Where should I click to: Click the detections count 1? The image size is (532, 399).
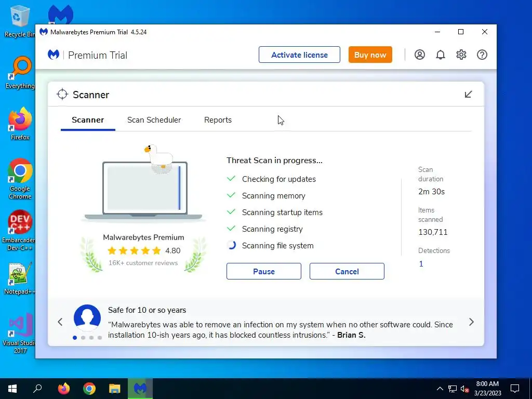(x=421, y=264)
